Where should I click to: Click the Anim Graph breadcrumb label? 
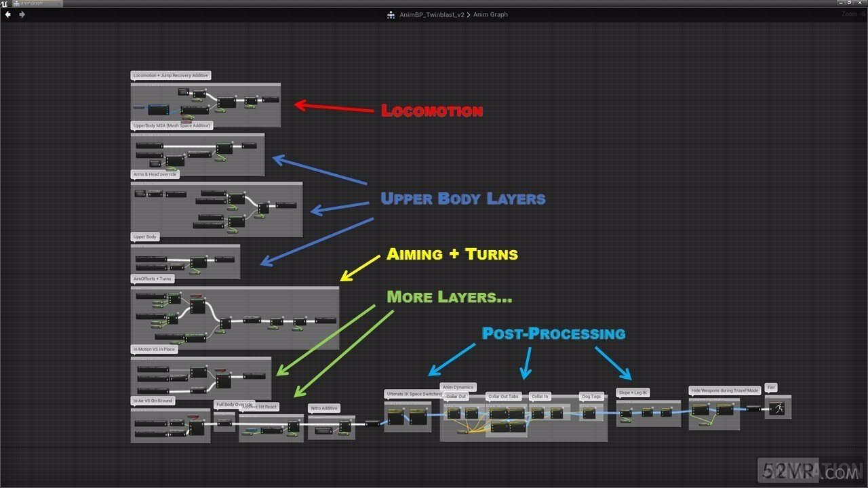pyautogui.click(x=490, y=14)
